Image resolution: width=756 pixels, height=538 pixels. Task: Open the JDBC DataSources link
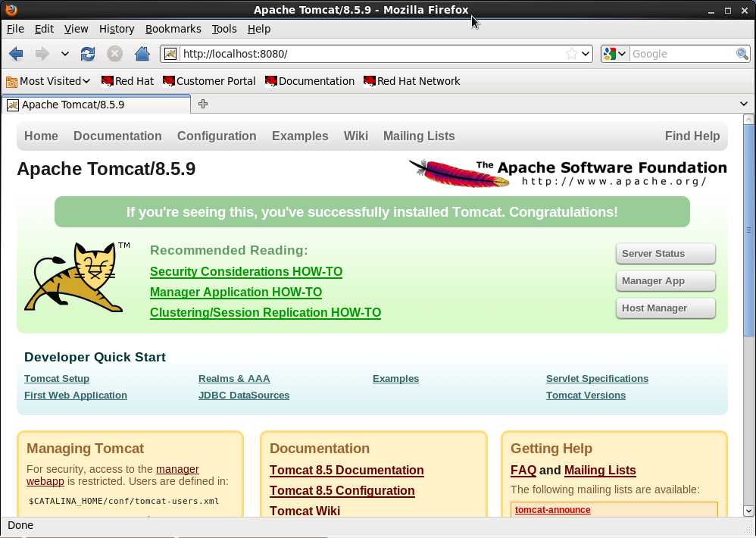244,396
